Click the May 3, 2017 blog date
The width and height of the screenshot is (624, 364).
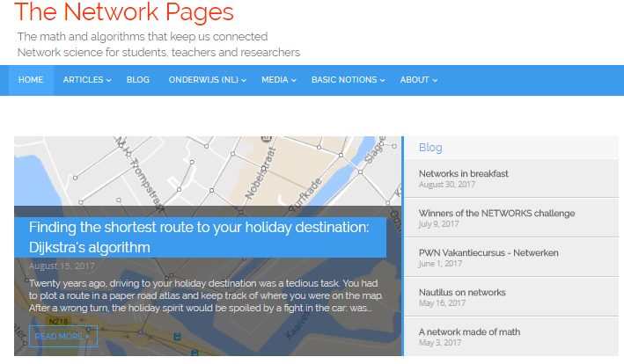pos(440,343)
